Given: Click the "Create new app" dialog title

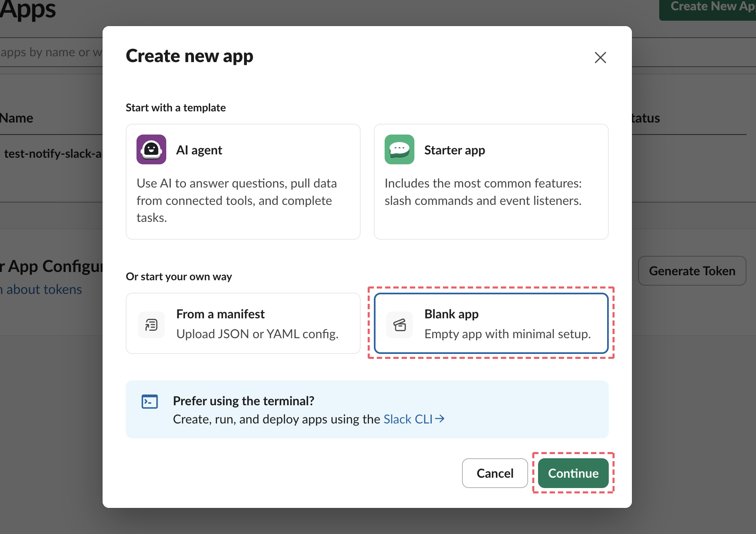Looking at the screenshot, I should point(189,56).
